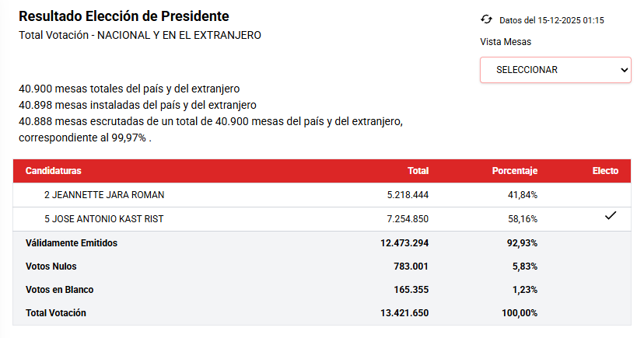The height and width of the screenshot is (338, 644).
Task: Click the Votos en Blanco row label
Action: pyautogui.click(x=59, y=290)
